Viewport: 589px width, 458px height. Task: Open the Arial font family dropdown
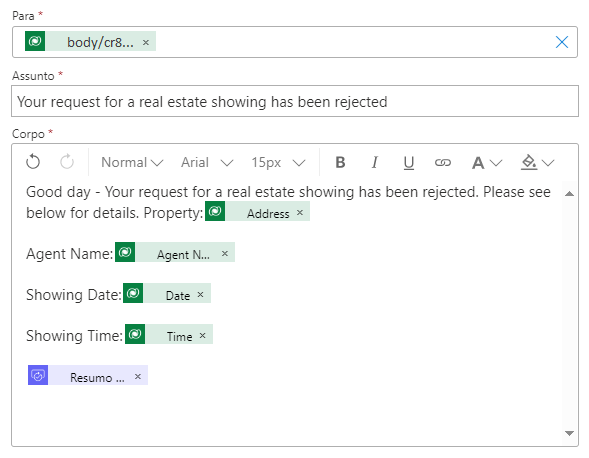(207, 162)
